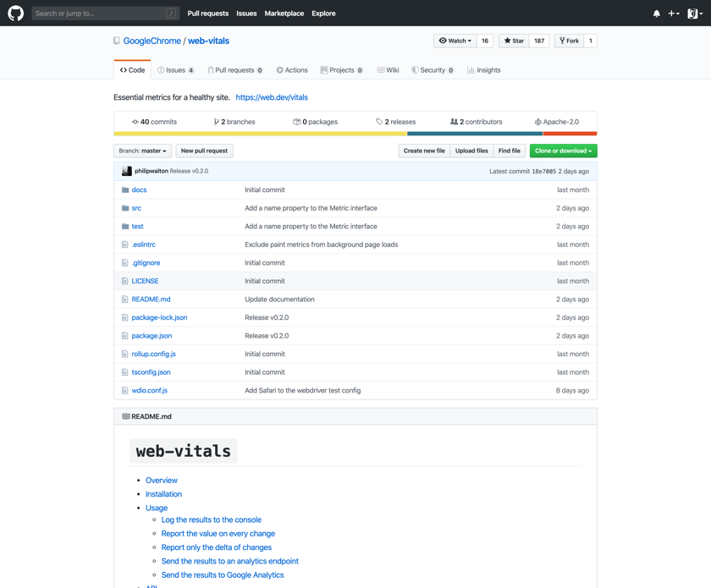Open the Wiki tab
Image resolution: width=711 pixels, height=588 pixels.
click(x=388, y=70)
